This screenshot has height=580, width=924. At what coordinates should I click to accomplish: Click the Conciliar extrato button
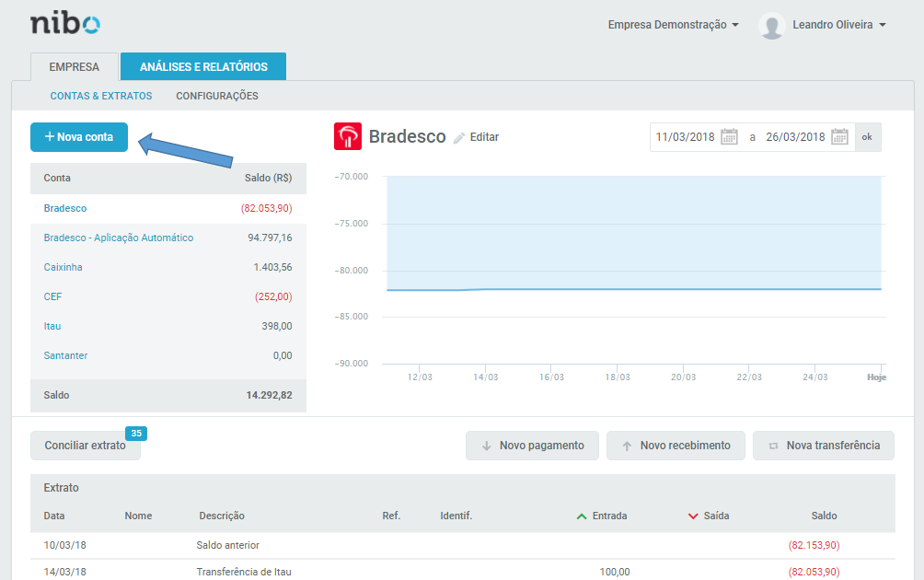point(86,446)
